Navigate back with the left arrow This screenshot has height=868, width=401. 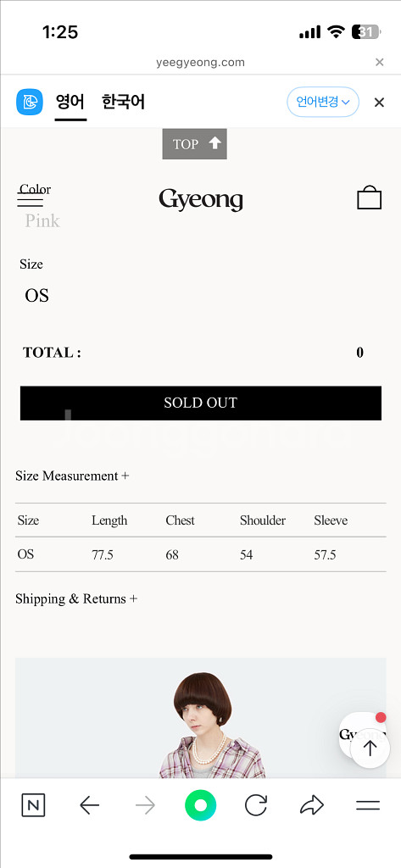89,805
